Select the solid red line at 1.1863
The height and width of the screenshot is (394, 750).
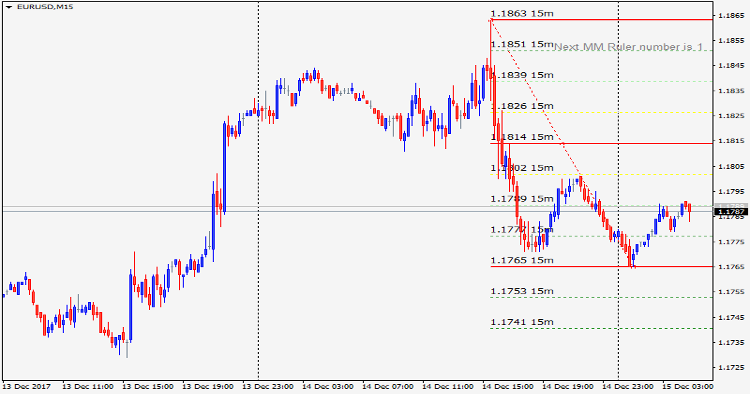(602, 20)
